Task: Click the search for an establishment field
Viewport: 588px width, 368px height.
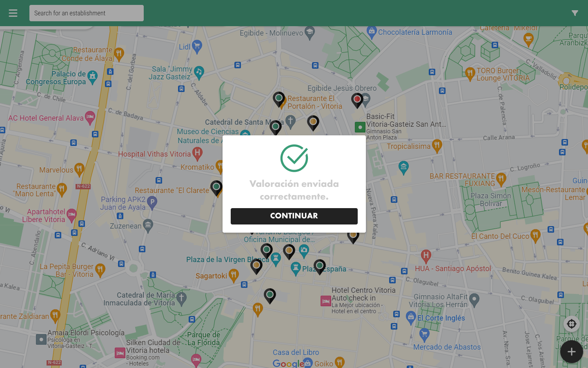Action: (x=87, y=13)
